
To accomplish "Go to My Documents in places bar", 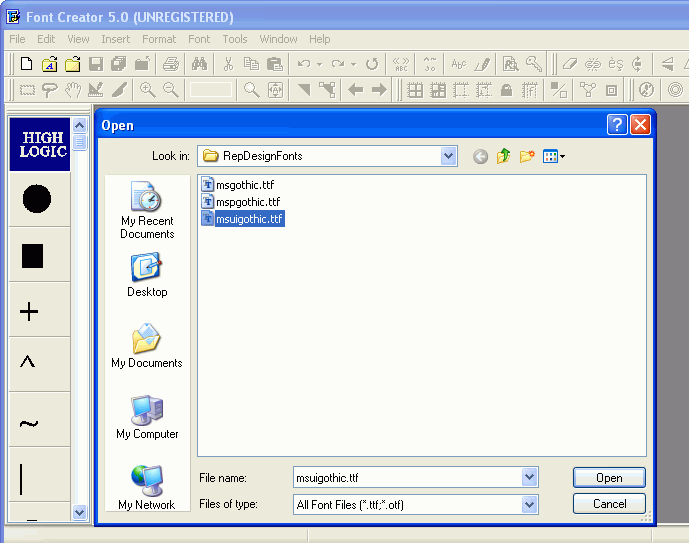I will pos(147,346).
